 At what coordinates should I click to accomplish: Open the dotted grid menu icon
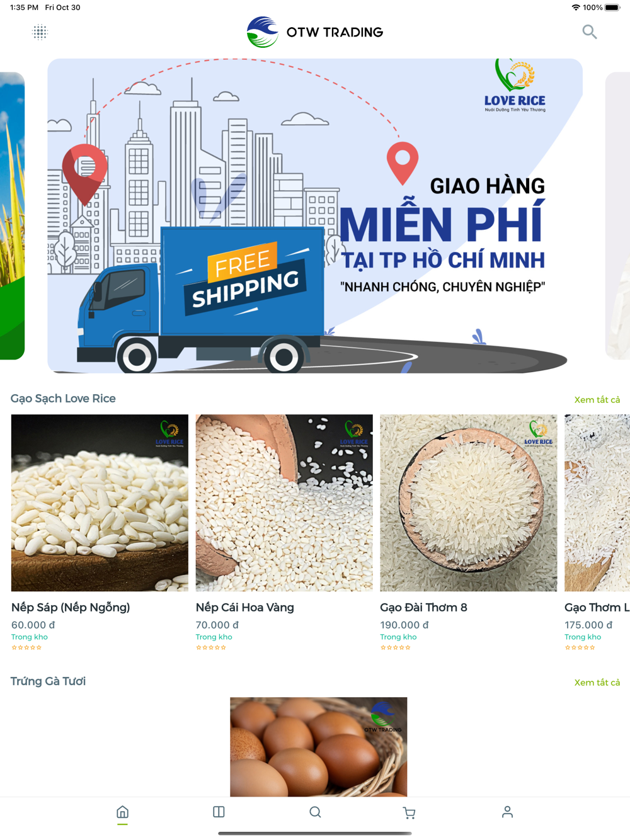point(40,32)
